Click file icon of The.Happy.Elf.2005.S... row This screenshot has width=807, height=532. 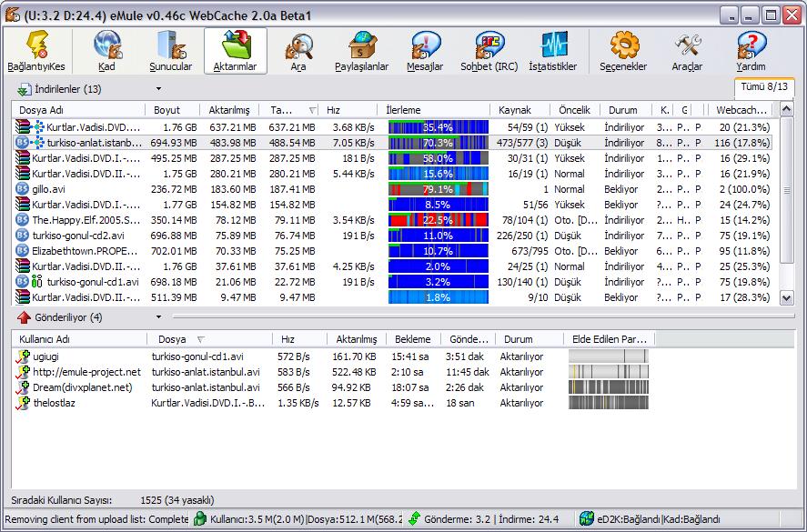click(x=22, y=220)
